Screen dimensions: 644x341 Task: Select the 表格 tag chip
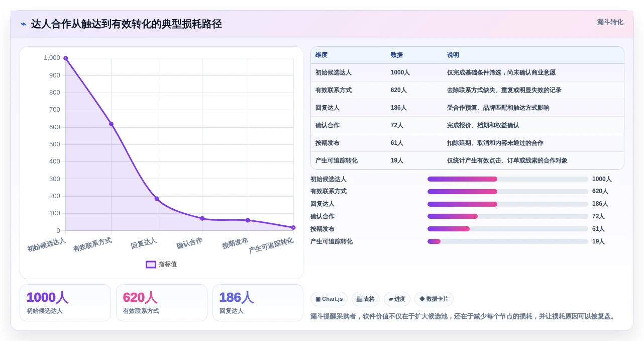pos(366,299)
